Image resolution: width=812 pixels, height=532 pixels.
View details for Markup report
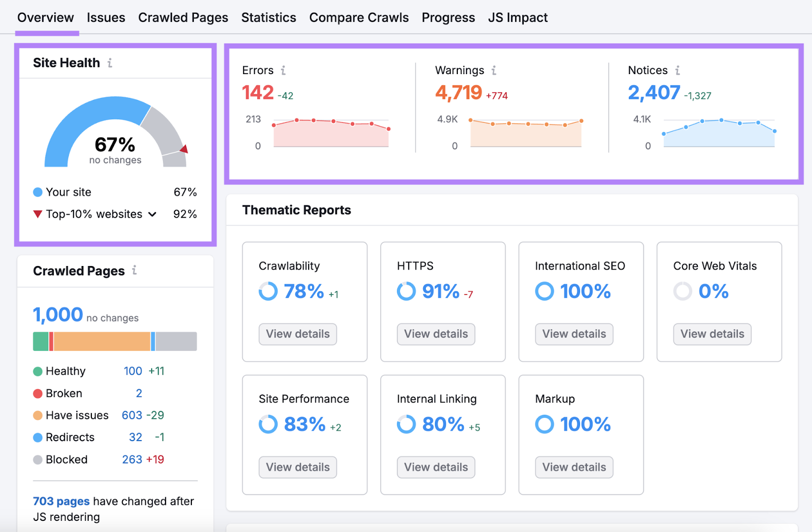point(574,467)
